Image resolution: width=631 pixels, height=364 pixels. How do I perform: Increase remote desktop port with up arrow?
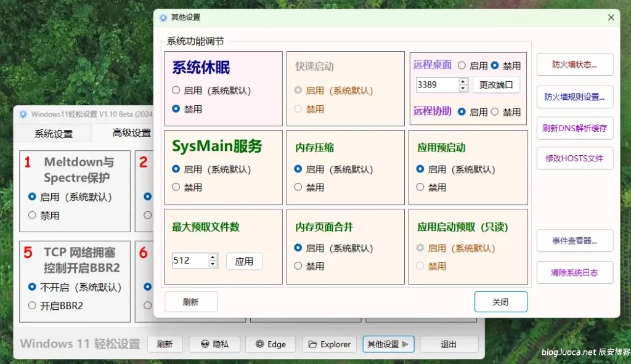pyautogui.click(x=463, y=81)
